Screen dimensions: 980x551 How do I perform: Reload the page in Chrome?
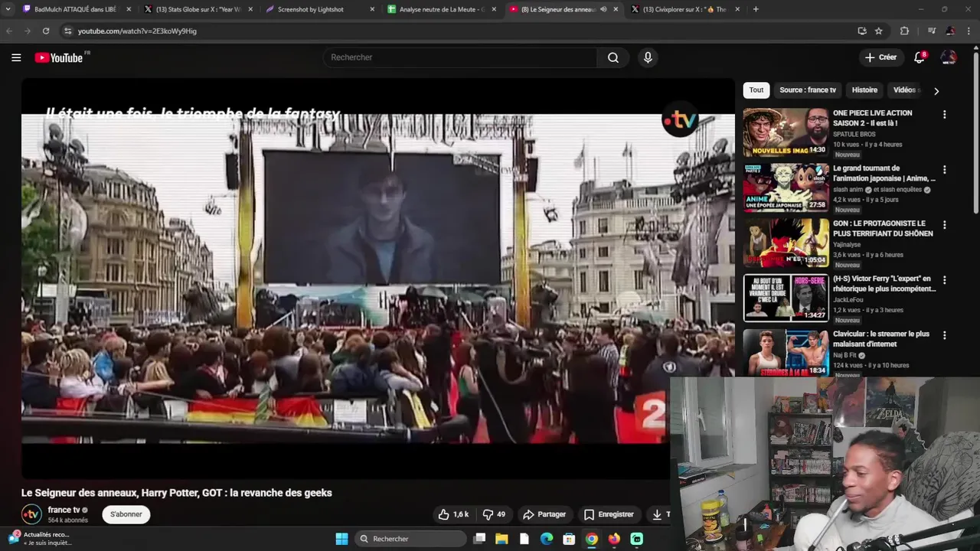pyautogui.click(x=46, y=31)
